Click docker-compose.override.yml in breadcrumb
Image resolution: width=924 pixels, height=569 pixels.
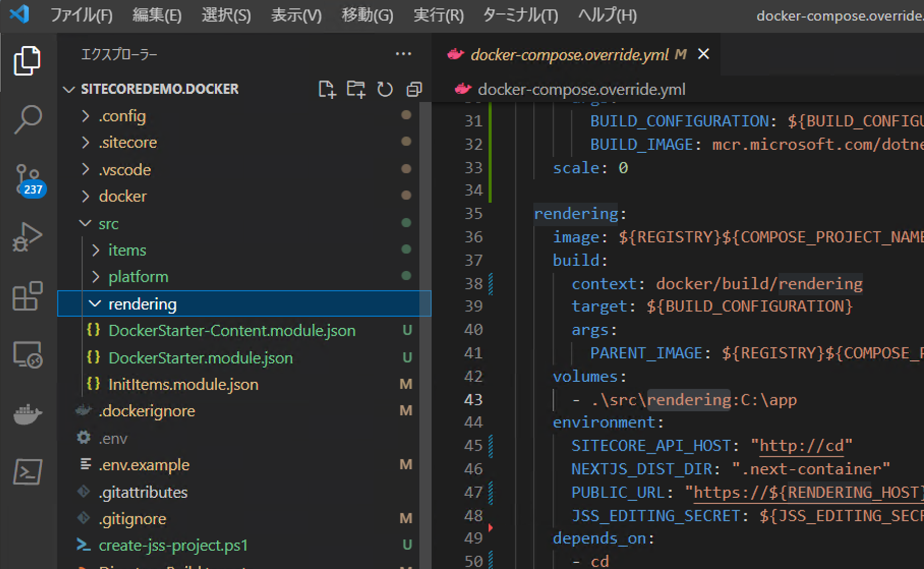point(582,90)
